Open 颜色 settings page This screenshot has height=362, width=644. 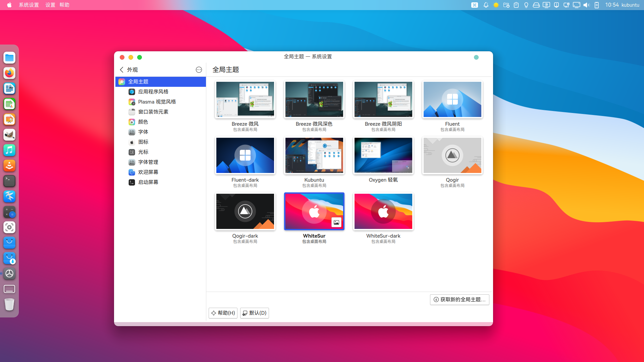tap(161, 122)
